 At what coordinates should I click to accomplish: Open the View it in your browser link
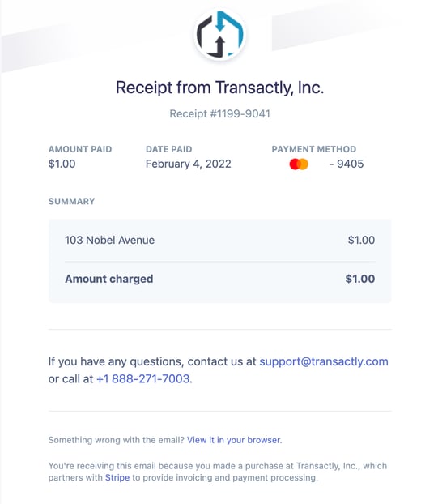pos(235,440)
